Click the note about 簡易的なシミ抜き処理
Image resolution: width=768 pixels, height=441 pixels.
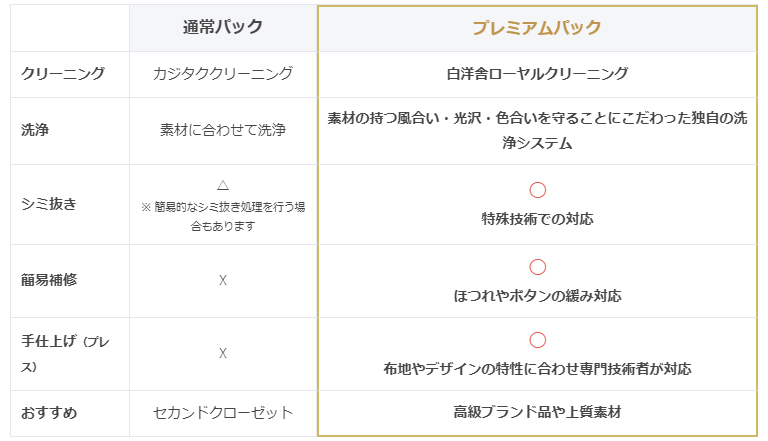(x=223, y=217)
